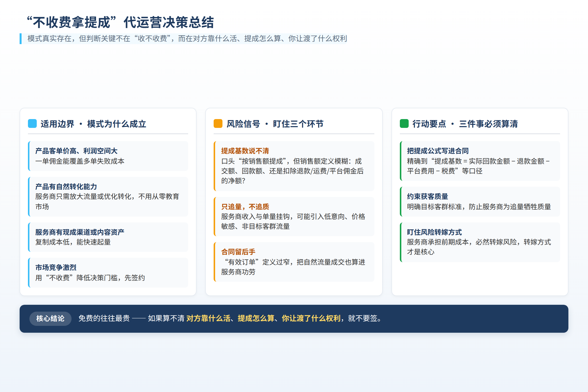Click the description starting 服务商承担前期成本
The image size is (588, 392).
tap(479, 247)
